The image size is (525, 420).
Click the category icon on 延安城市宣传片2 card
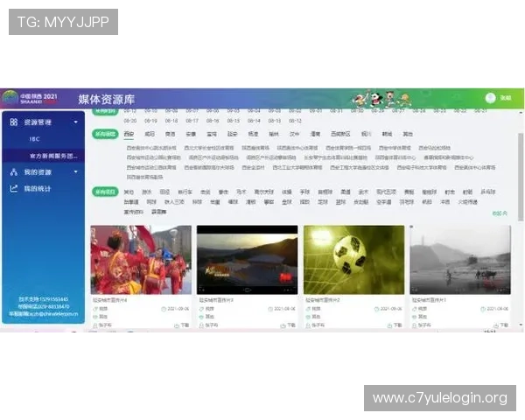tap(308, 317)
